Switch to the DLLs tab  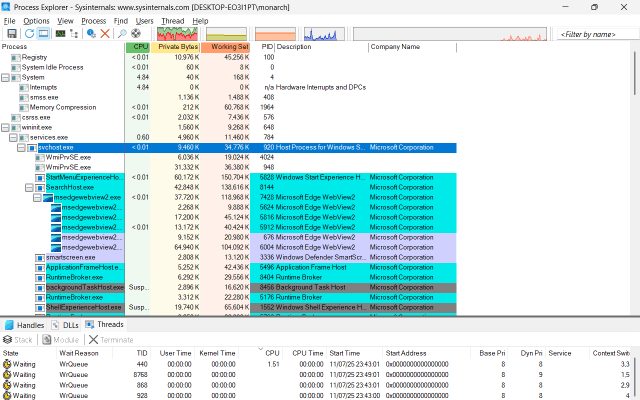(x=65, y=325)
